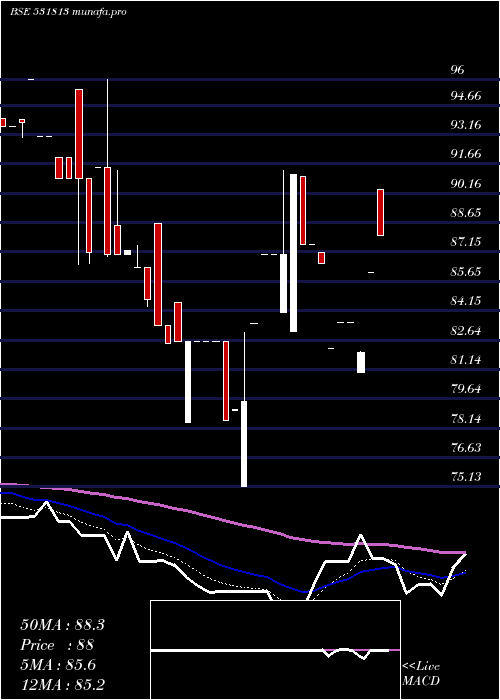Click the 5MA : 85.6 readout
Screen dimensions: 500x700
click(x=58, y=665)
